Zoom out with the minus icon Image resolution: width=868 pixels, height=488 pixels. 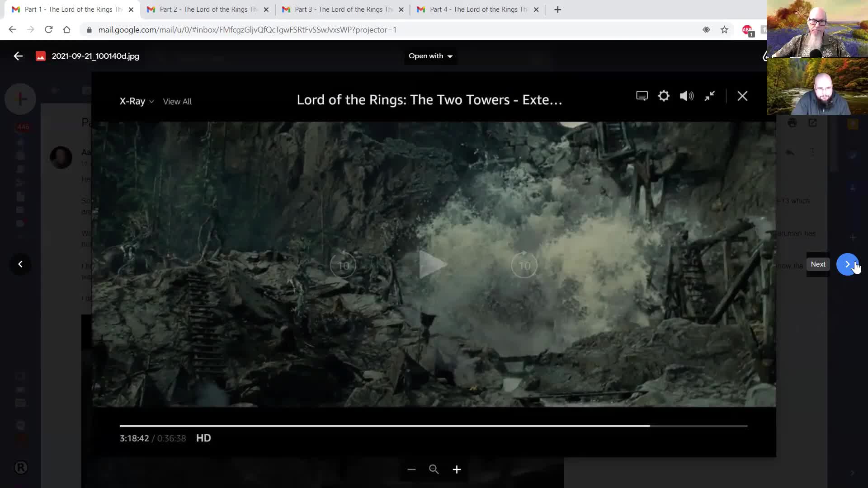tap(411, 469)
